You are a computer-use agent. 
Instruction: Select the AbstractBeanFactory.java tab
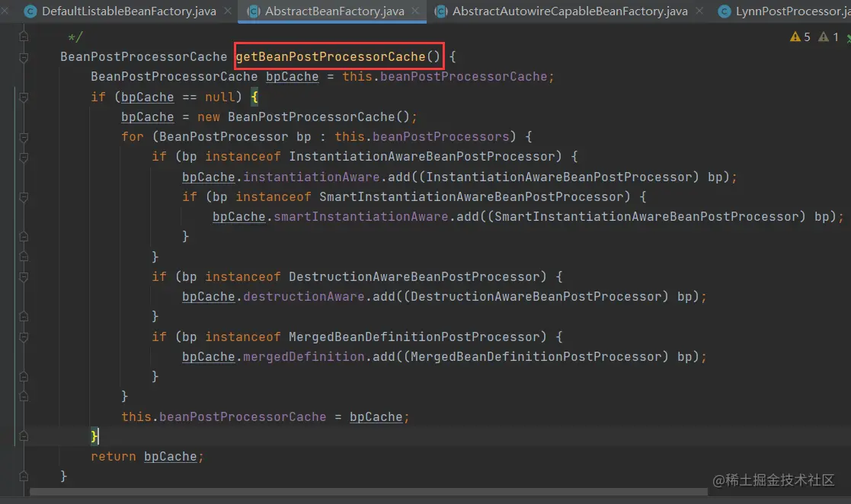click(334, 11)
